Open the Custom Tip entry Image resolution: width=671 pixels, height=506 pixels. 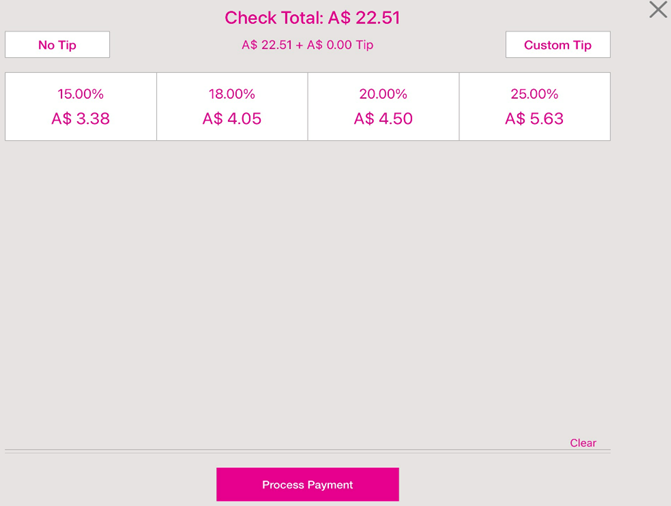pyautogui.click(x=557, y=45)
